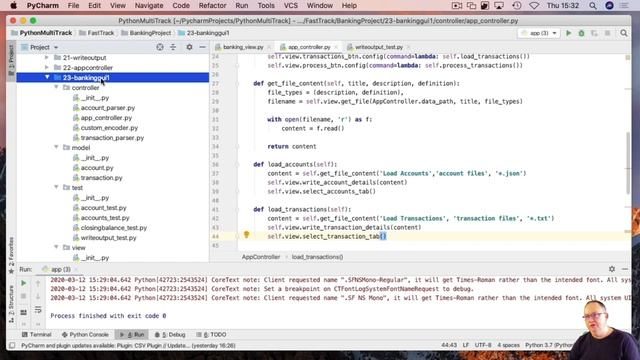Open the Apple menu

pyautogui.click(x=13, y=6)
